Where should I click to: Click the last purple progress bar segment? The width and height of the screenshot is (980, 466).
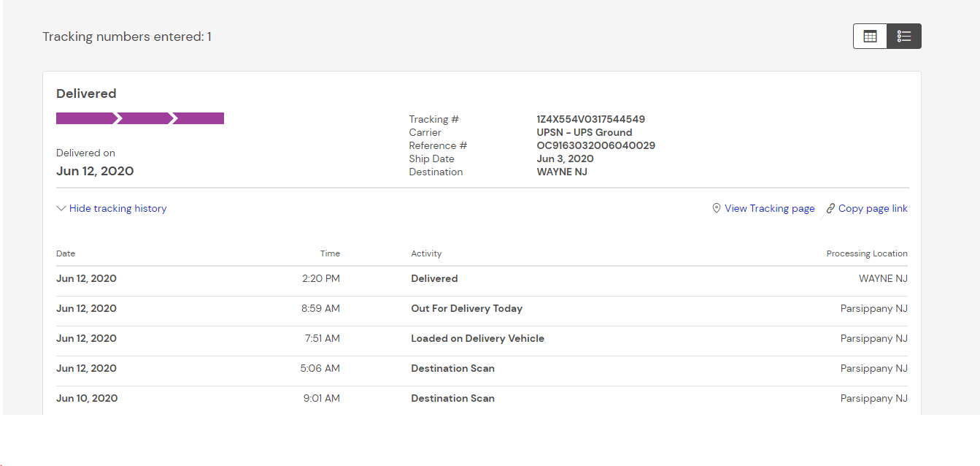tap(199, 118)
